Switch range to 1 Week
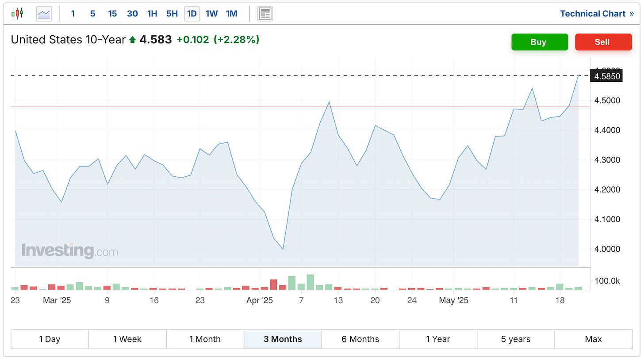The height and width of the screenshot is (360, 644). pyautogui.click(x=127, y=339)
